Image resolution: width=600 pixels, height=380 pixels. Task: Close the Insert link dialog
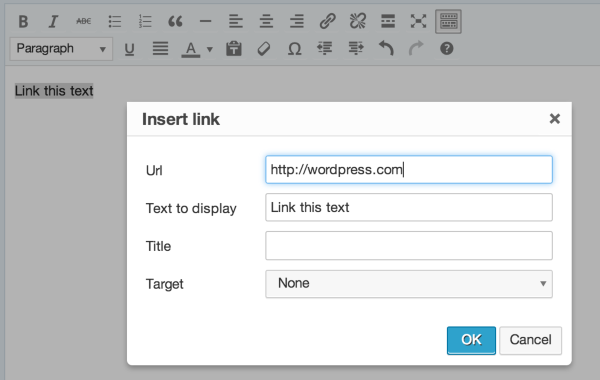[x=554, y=119]
